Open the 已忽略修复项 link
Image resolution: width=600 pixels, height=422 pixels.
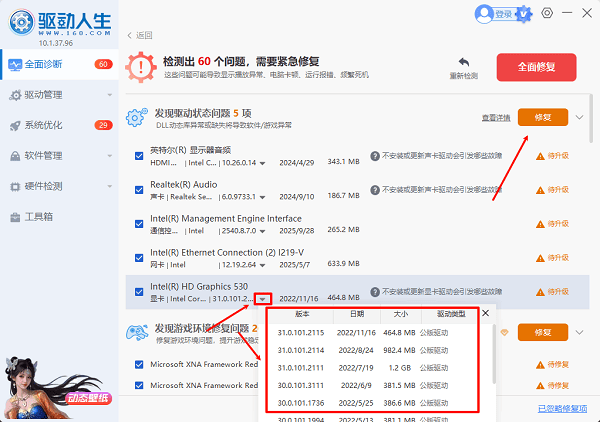click(562, 409)
